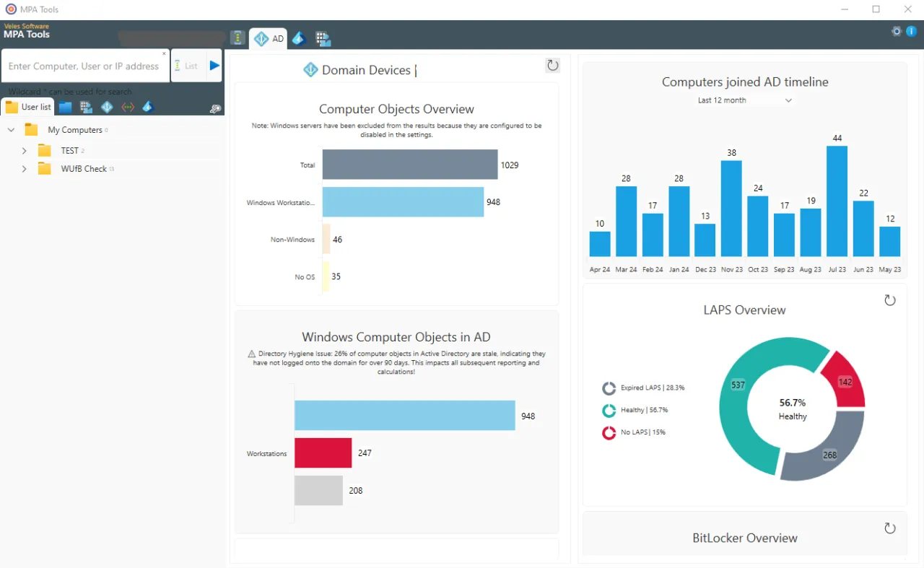
Task: Maximize the MPA Tools window
Action: (876, 9)
